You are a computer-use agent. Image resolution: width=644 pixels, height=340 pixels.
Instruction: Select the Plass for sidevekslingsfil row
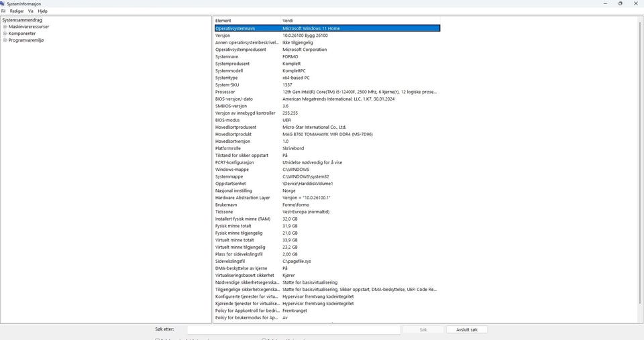tap(327, 254)
